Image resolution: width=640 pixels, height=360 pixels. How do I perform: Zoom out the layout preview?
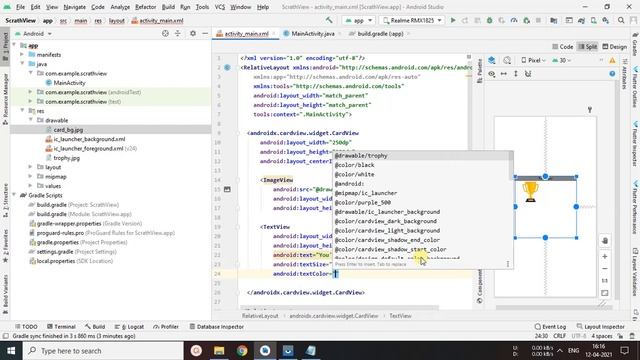point(605,269)
